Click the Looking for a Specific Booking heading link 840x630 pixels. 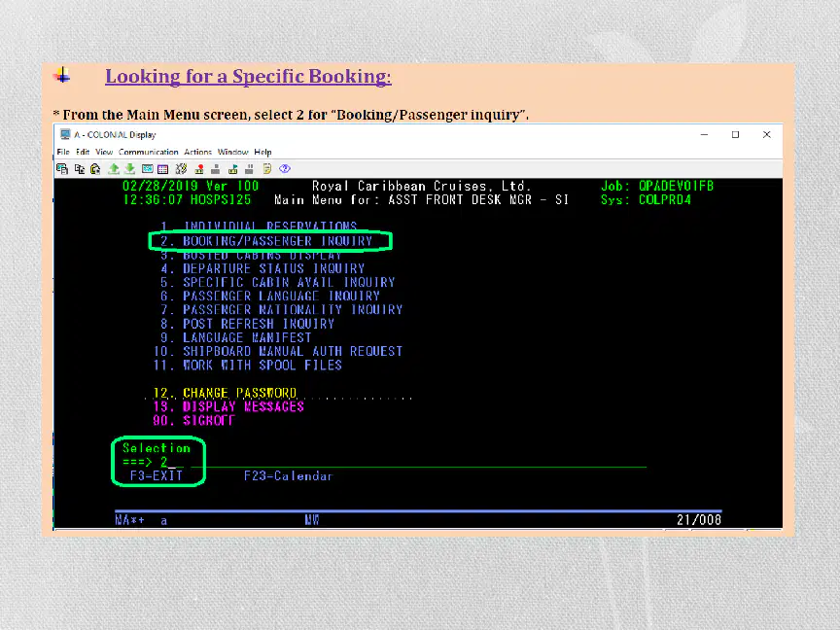click(248, 77)
